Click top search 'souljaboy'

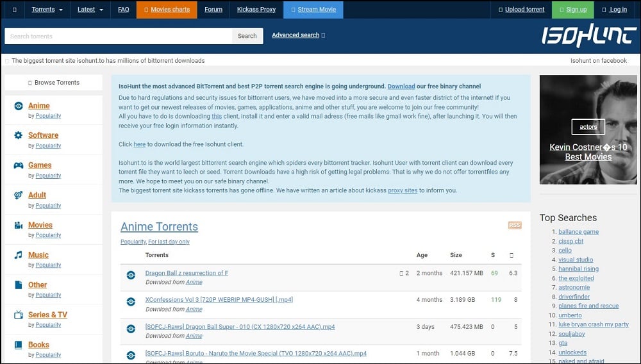coord(572,334)
